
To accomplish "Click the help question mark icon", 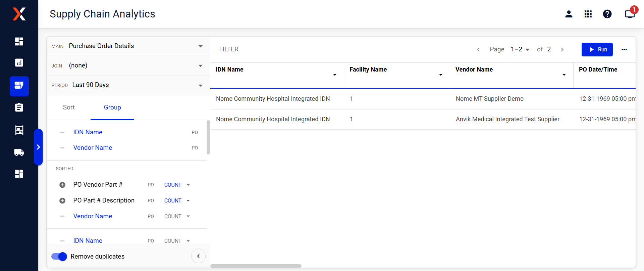I will point(607,14).
